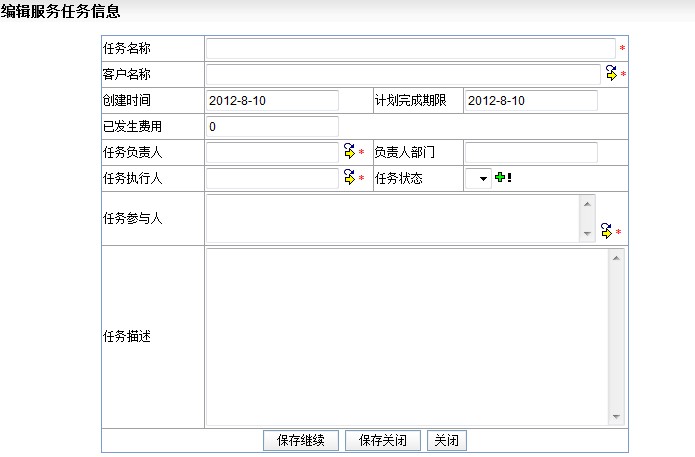Open the task participants selector icon
This screenshot has height=457, width=695.
click(606, 231)
